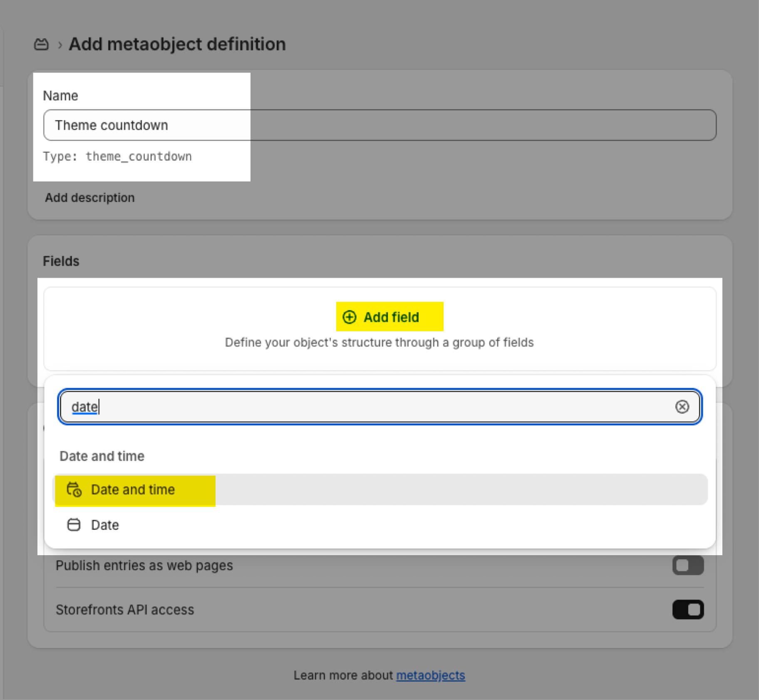759x700 pixels.
Task: Click the calendar icon beside Date
Action: pos(74,525)
